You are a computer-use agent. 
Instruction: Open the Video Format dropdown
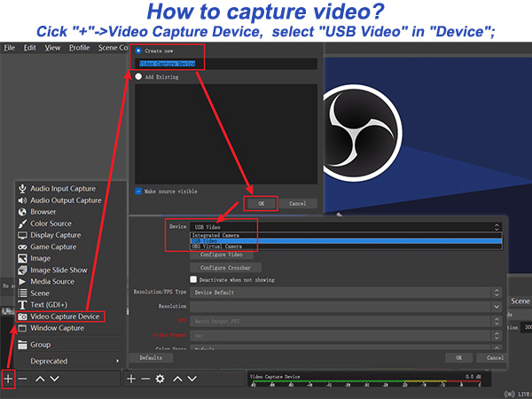pos(346,335)
